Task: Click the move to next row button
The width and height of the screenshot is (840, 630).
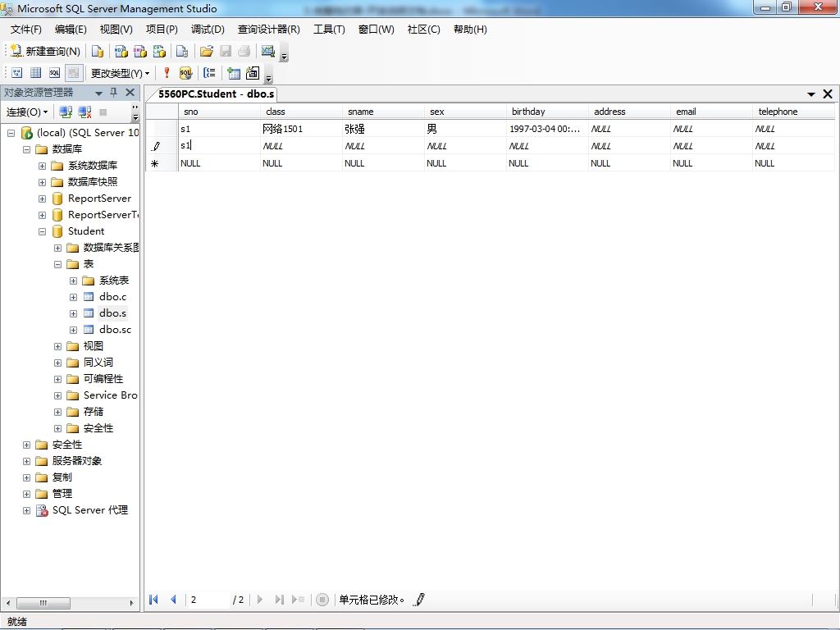Action: (260, 600)
